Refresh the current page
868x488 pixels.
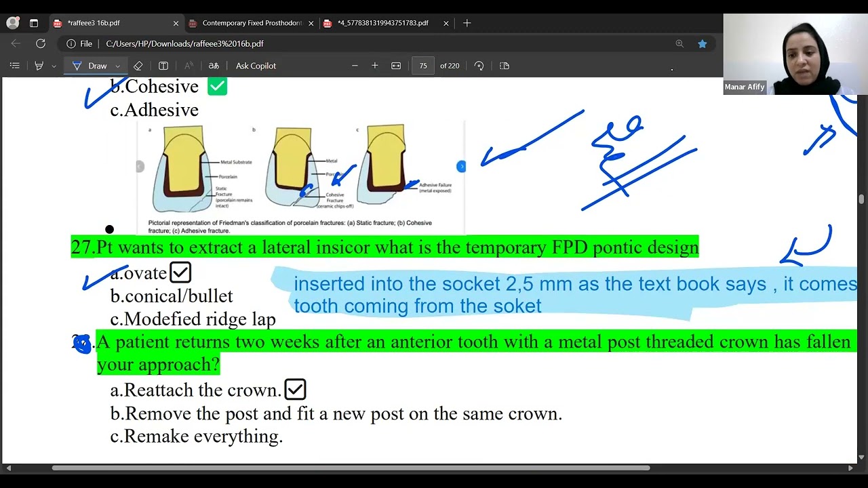click(41, 43)
